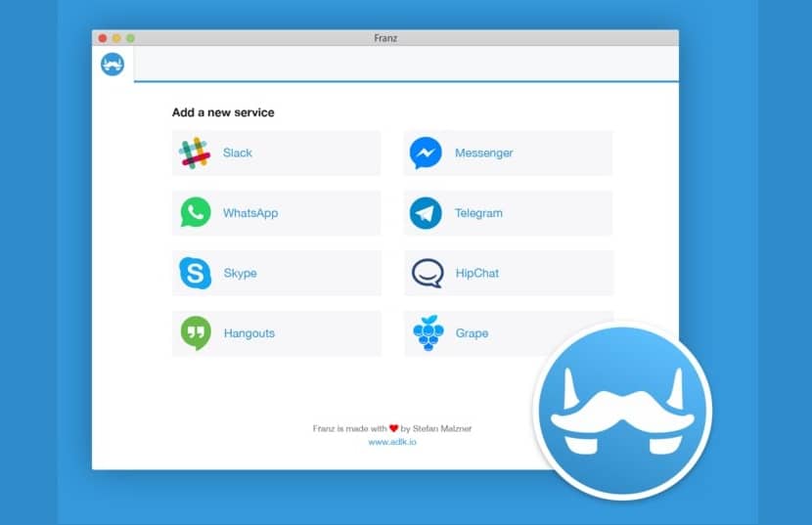Click the Telegram paper plane logo
Viewport: 812px width, 525px height.
click(426, 213)
